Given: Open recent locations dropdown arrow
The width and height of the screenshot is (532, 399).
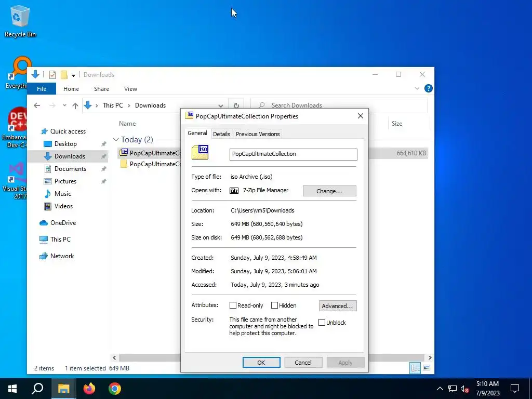Looking at the screenshot, I should pos(64,105).
